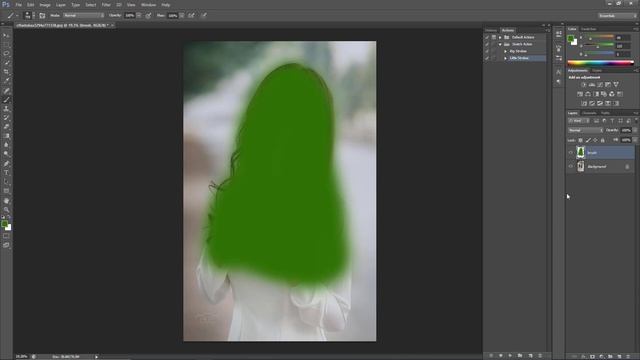Select the Healing Brush tool
The image size is (640, 360).
pos(6,91)
